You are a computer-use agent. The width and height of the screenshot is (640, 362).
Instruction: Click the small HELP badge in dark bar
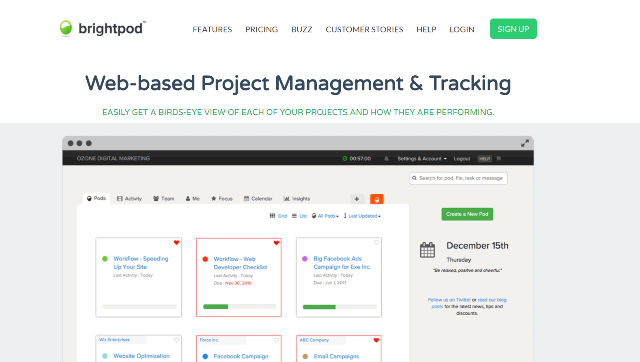[484, 159]
